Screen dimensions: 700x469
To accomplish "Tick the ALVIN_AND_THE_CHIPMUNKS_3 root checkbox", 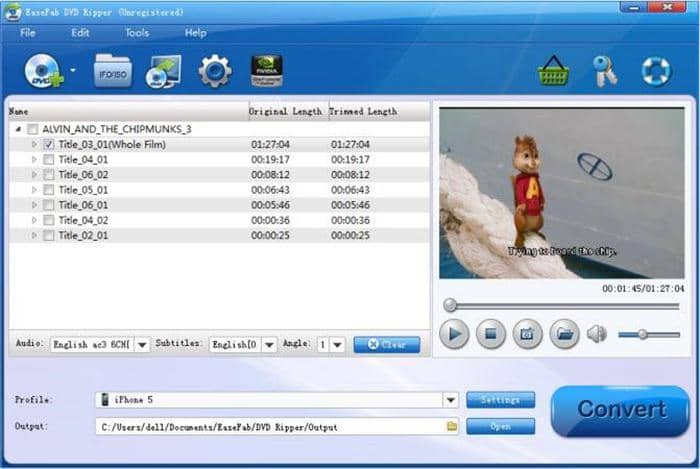I will pyautogui.click(x=33, y=130).
